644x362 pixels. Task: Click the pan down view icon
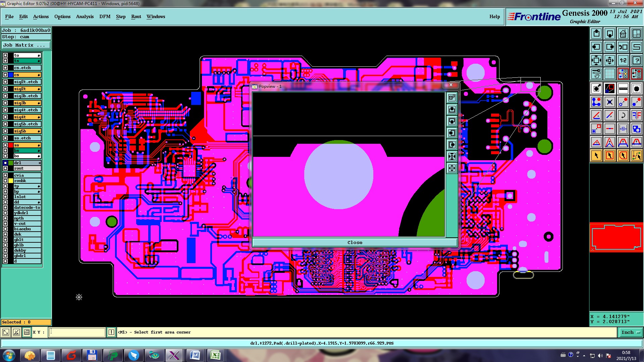click(x=610, y=34)
